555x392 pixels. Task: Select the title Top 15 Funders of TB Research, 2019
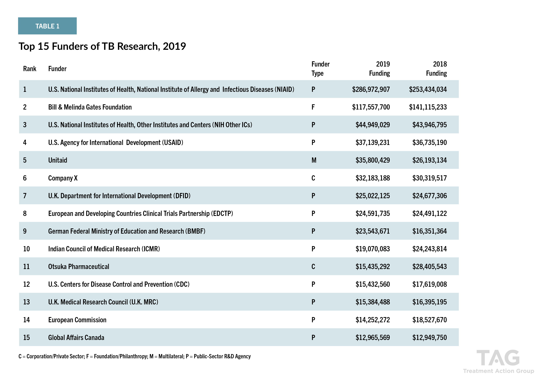click(102, 46)
